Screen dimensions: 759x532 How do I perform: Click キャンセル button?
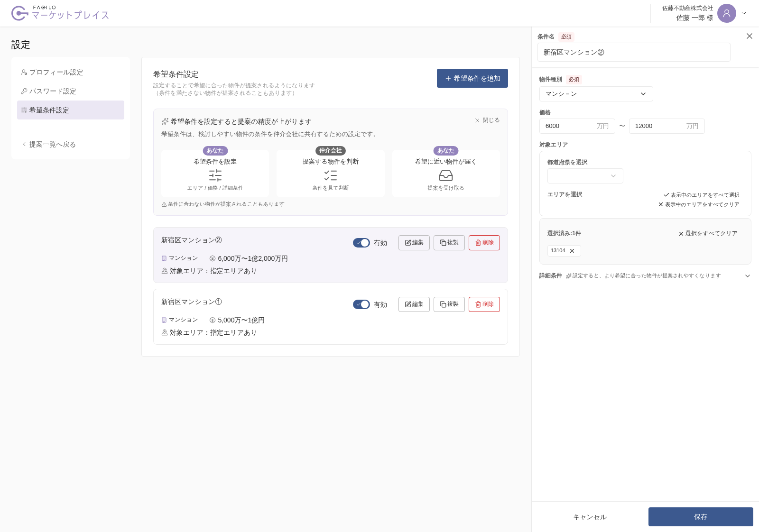590,517
